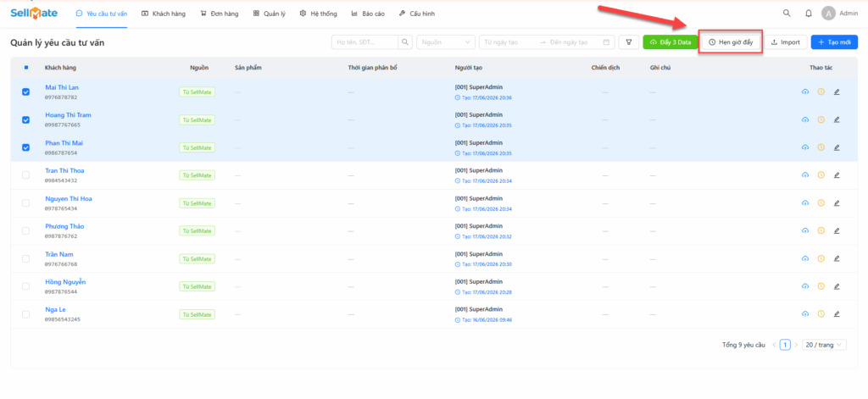Image resolution: width=868 pixels, height=399 pixels.
Task: Open the Hệ thống menu
Action: pos(319,14)
